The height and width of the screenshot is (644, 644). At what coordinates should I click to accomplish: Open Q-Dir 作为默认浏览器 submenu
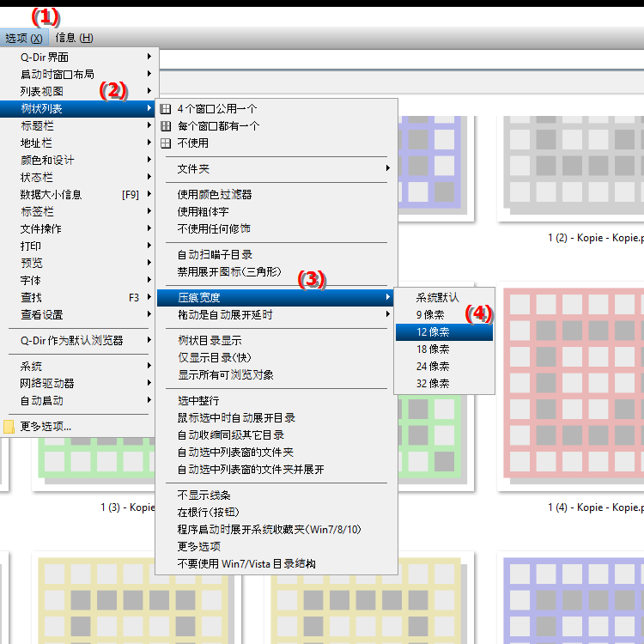77,341
